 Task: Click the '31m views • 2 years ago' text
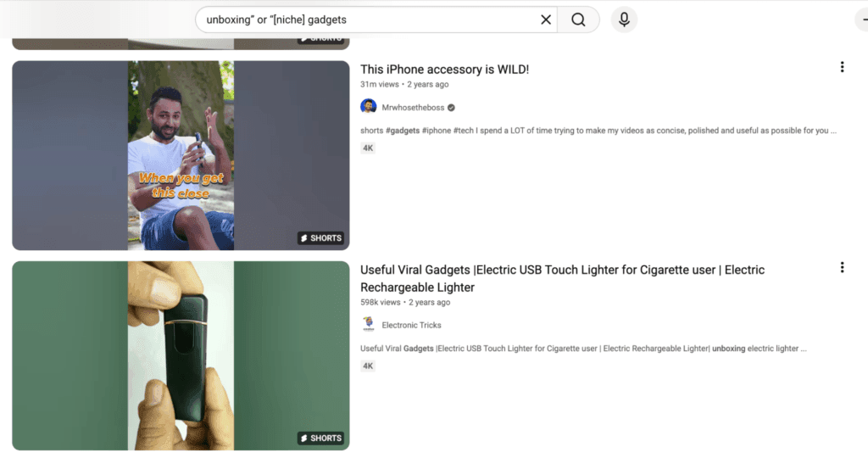tap(404, 84)
